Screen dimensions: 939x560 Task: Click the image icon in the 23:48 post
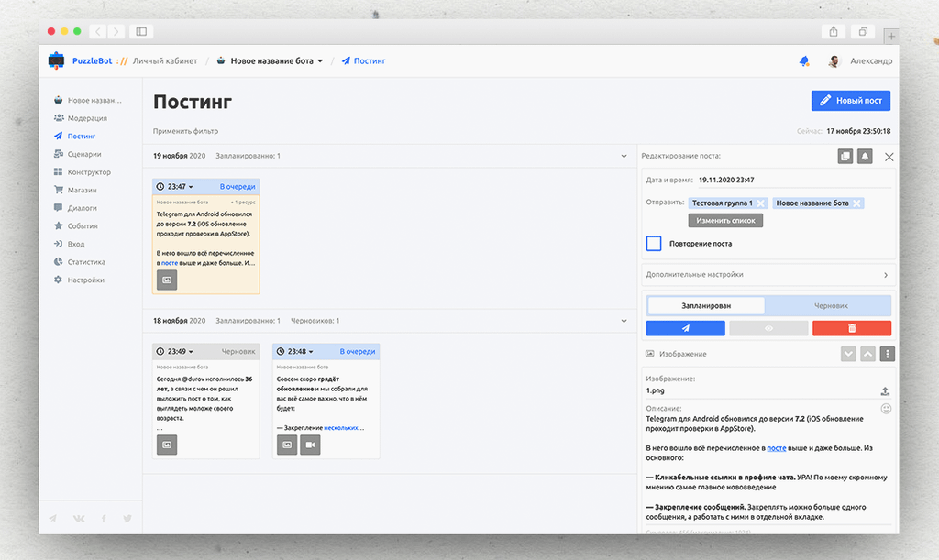pos(287,445)
